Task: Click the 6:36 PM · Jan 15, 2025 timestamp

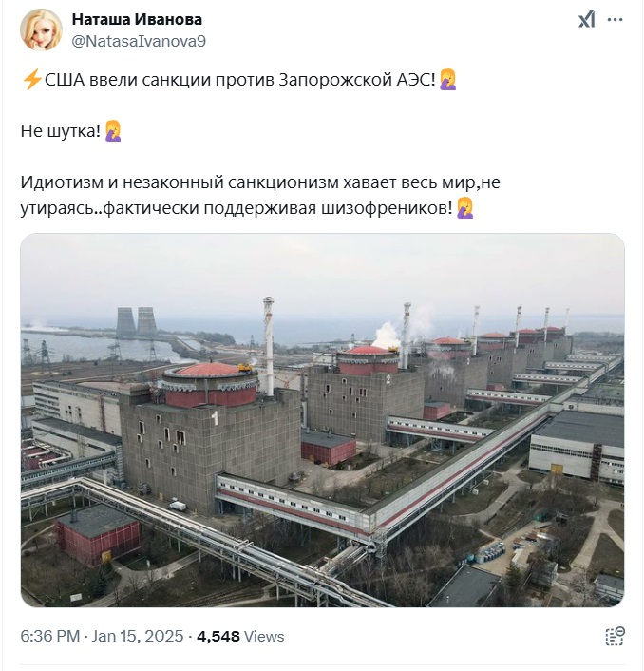Action: tap(102, 636)
